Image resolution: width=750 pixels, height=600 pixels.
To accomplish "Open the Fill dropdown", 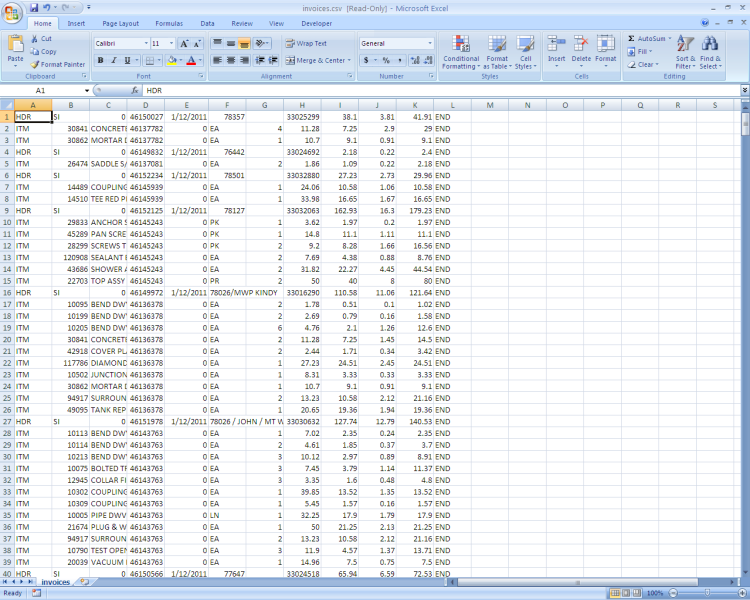I will (640, 52).
